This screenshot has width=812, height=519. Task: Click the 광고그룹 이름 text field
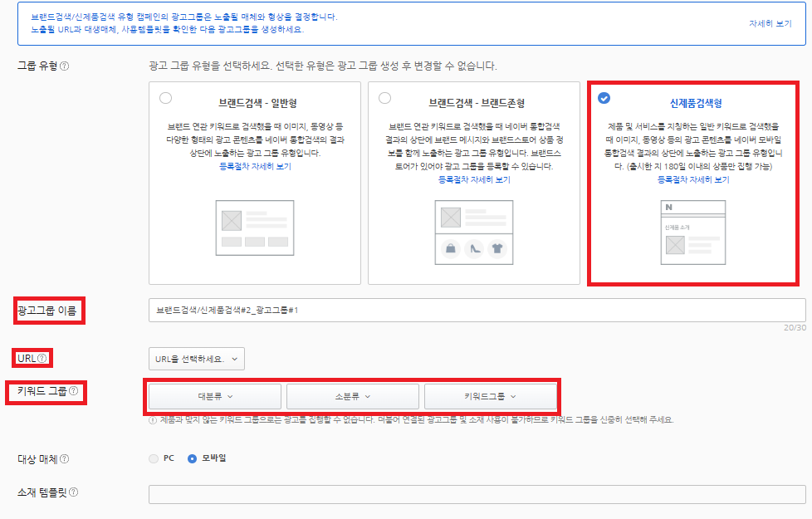click(477, 311)
